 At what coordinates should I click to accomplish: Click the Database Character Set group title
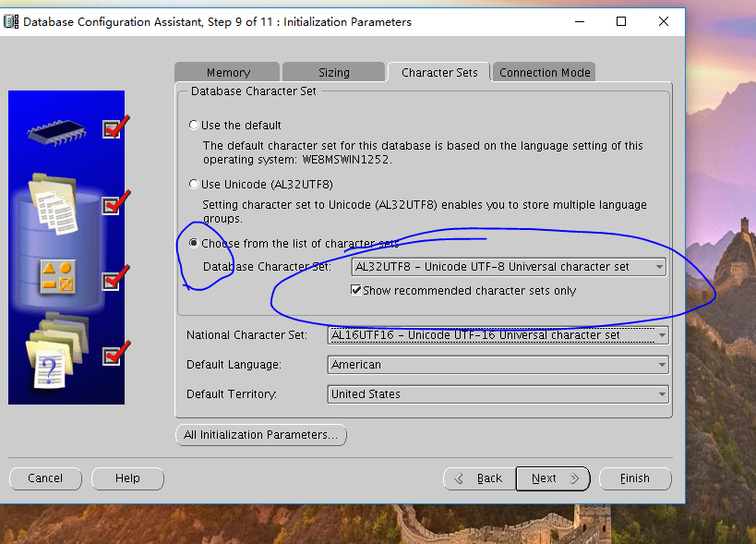tap(254, 91)
